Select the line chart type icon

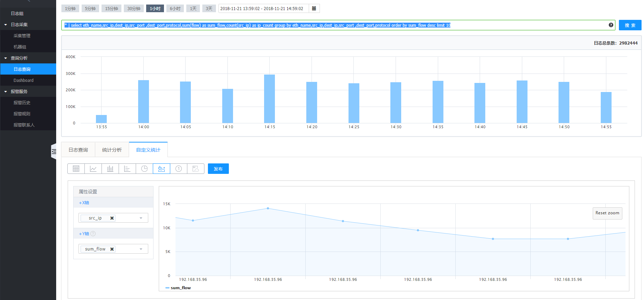pyautogui.click(x=93, y=169)
